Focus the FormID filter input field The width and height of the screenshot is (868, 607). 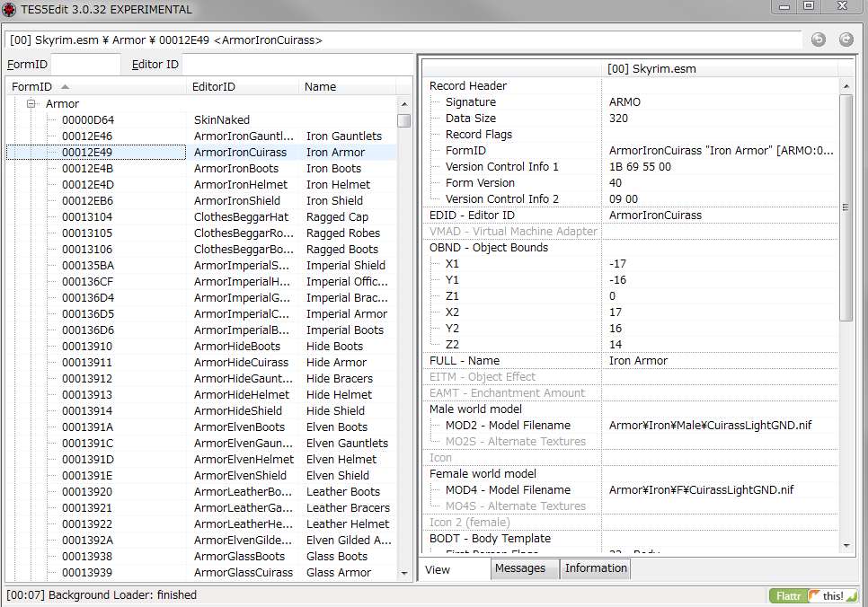[x=85, y=64]
